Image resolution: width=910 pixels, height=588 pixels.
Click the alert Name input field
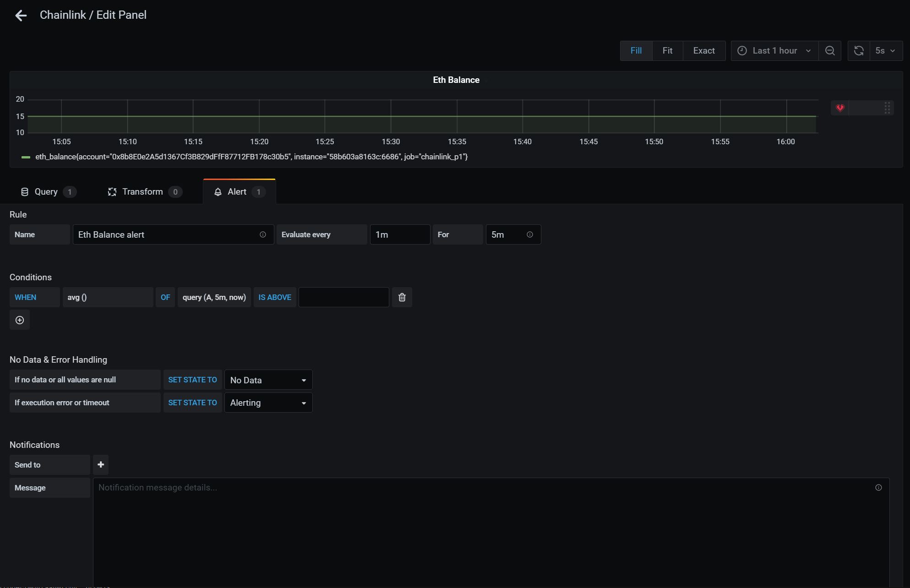[173, 234]
